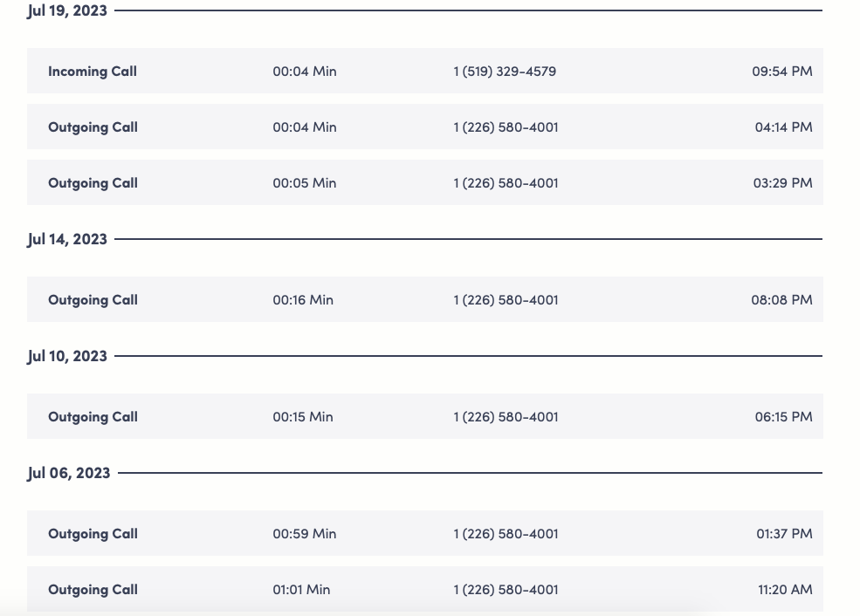
Task: Click the 09:54 PM timestamp
Action: tap(783, 71)
